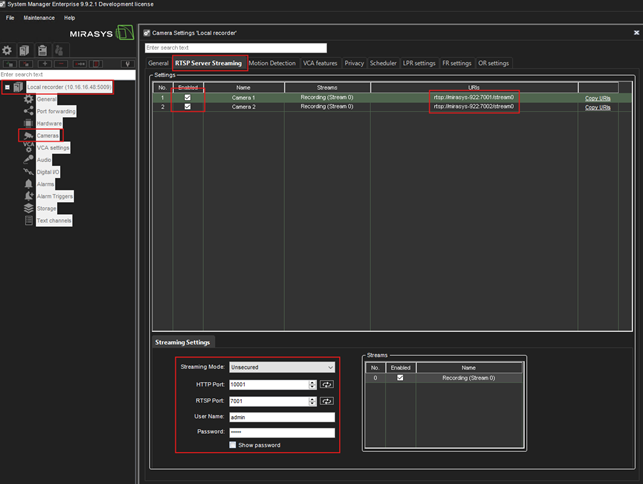Click the Hardware chip icon
Viewport: 643px width, 484px height.
coord(28,123)
